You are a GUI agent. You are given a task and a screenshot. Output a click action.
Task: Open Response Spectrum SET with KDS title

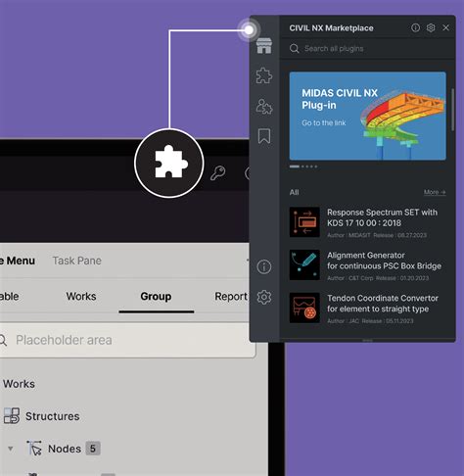(x=382, y=217)
